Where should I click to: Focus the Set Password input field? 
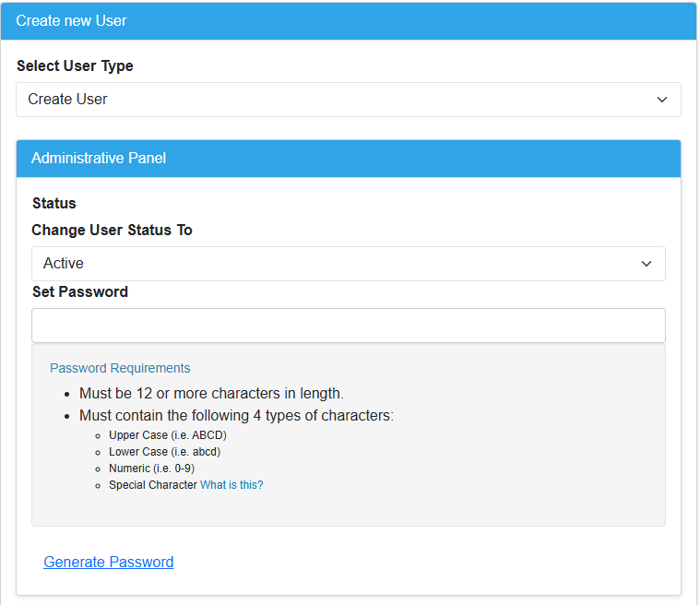[x=348, y=326]
